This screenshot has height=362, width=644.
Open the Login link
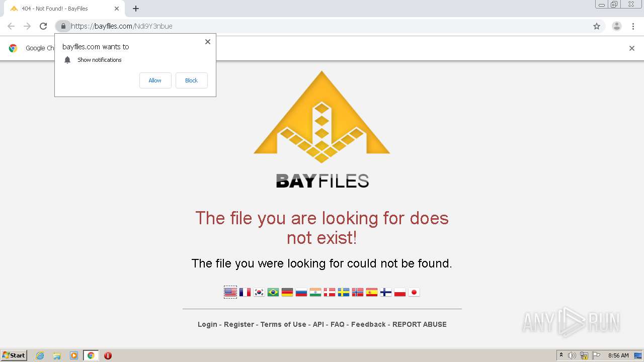(x=207, y=324)
